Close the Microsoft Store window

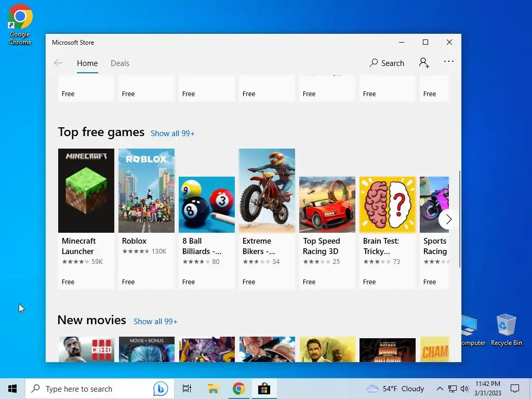coord(449,42)
